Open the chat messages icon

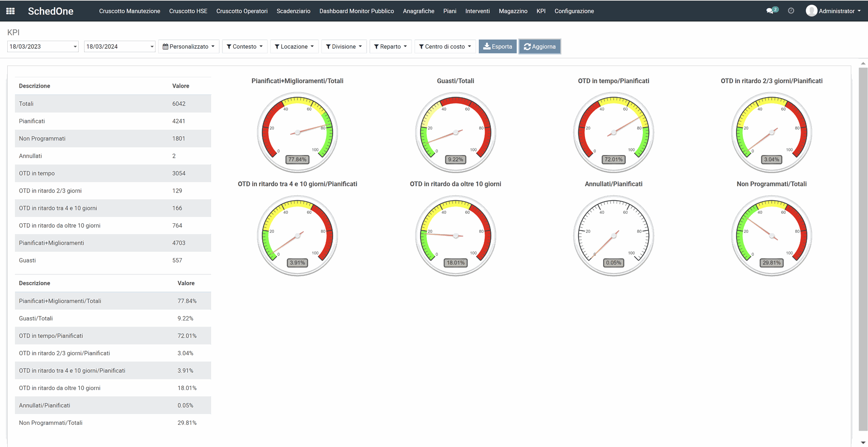pyautogui.click(x=770, y=11)
